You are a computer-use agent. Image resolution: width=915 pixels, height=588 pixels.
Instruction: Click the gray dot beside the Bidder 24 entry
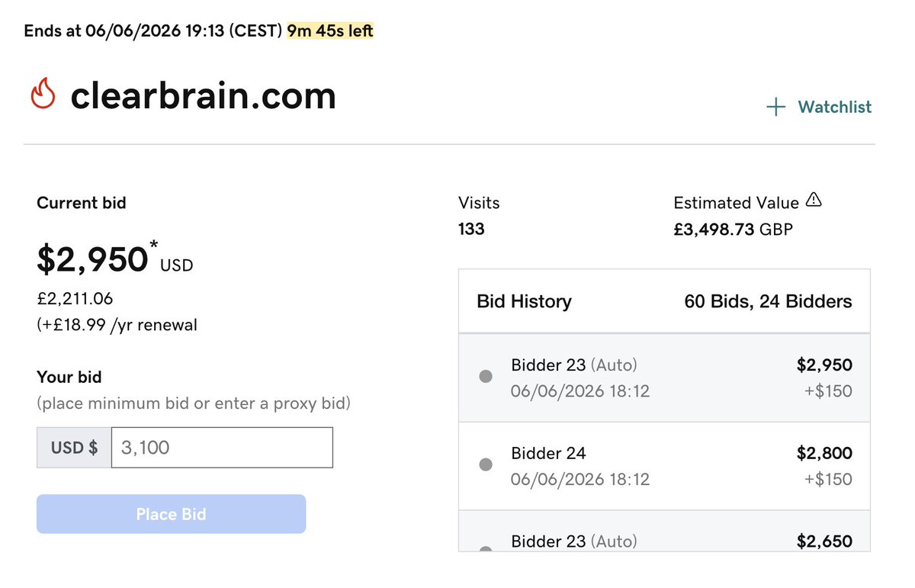(485, 464)
